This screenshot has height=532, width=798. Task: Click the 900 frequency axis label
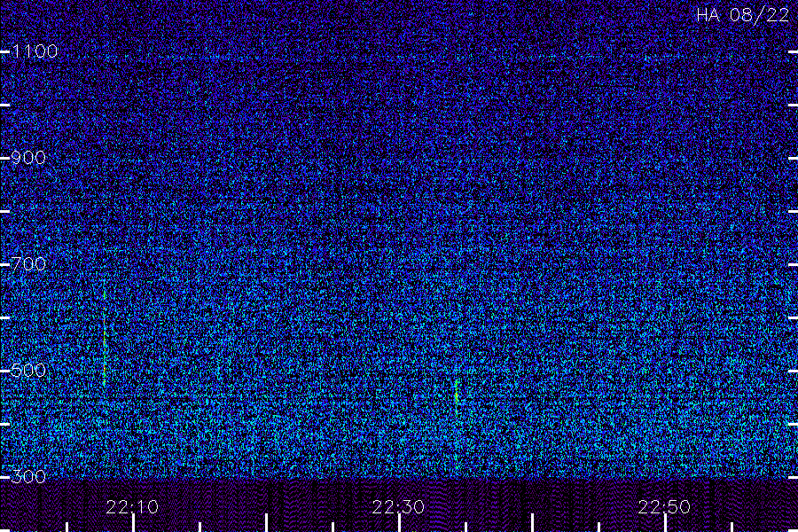tap(28, 158)
